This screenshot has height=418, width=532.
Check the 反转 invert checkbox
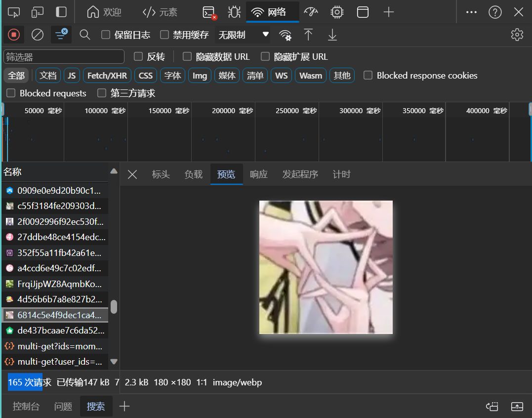(138, 56)
